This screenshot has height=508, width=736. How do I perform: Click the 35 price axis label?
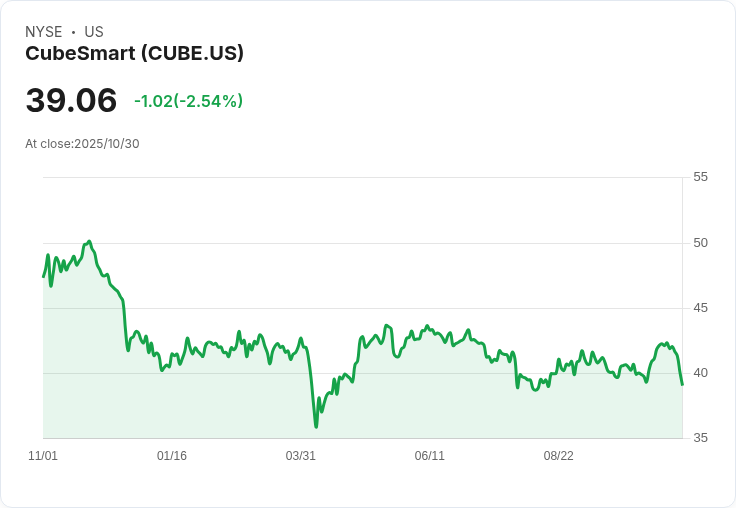pos(700,438)
